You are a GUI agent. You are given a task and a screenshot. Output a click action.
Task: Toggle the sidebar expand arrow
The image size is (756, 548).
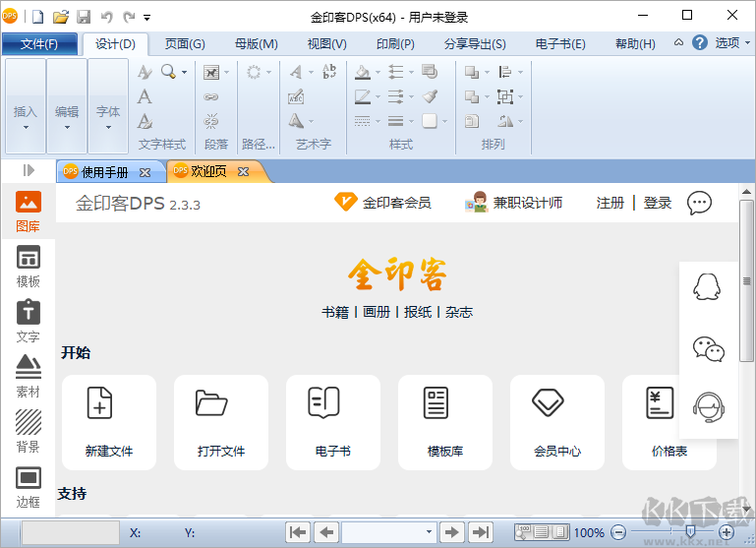pyautogui.click(x=29, y=170)
